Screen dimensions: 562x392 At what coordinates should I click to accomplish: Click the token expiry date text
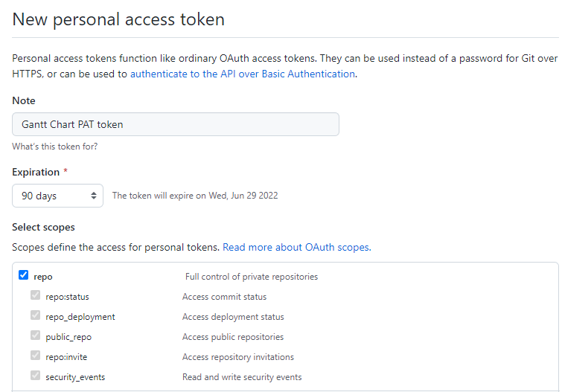(195, 196)
